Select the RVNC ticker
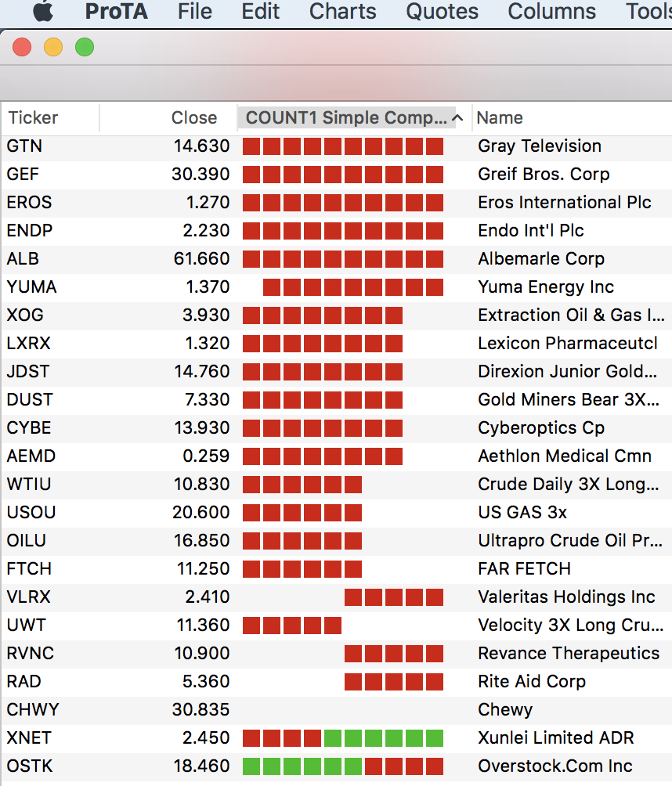This screenshot has height=786, width=672. tap(30, 653)
